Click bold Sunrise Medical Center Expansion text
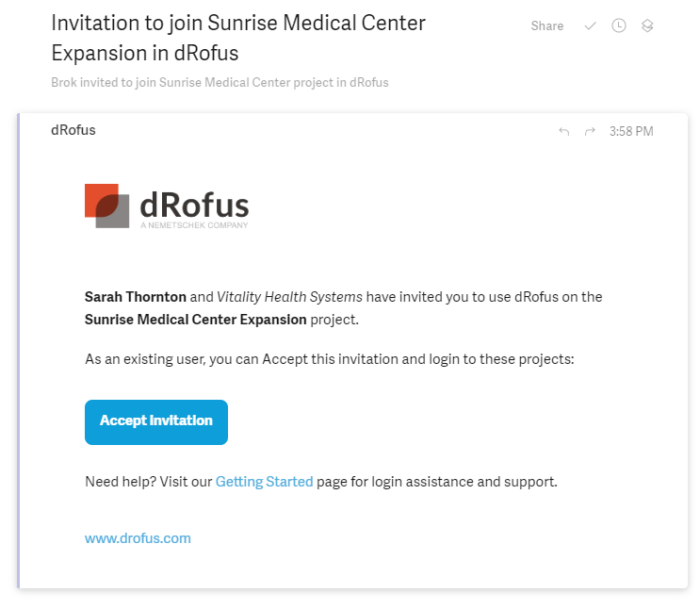Screen dimensions: 700x610 [195, 320]
